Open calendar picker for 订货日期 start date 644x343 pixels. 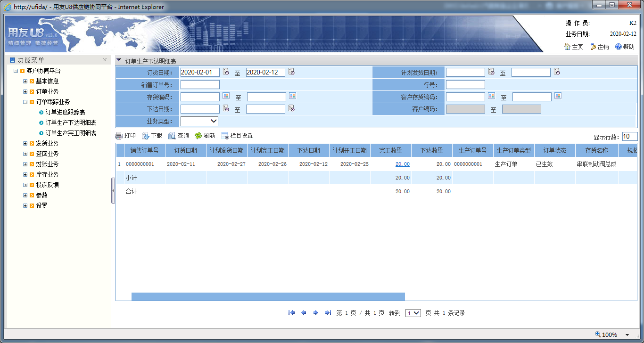(226, 72)
